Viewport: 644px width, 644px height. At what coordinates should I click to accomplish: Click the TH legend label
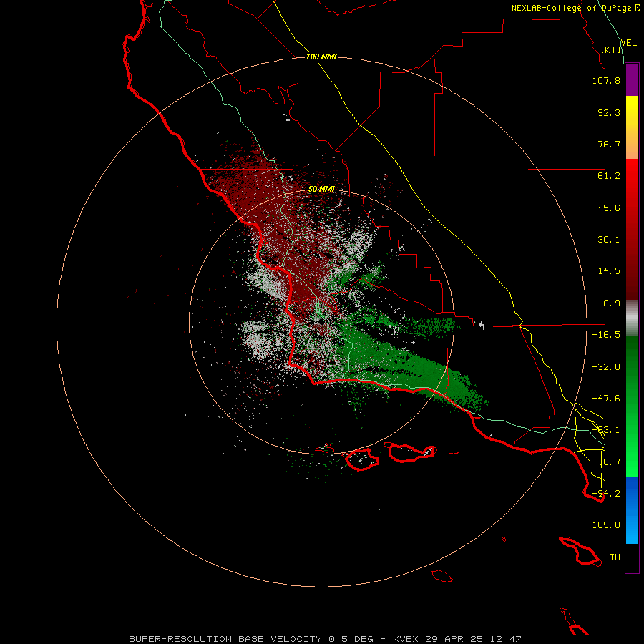point(615,557)
